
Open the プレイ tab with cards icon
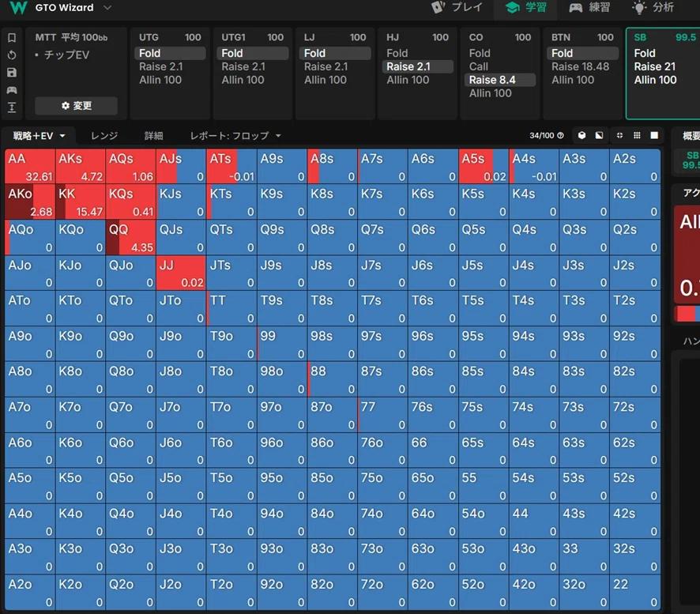(457, 7)
